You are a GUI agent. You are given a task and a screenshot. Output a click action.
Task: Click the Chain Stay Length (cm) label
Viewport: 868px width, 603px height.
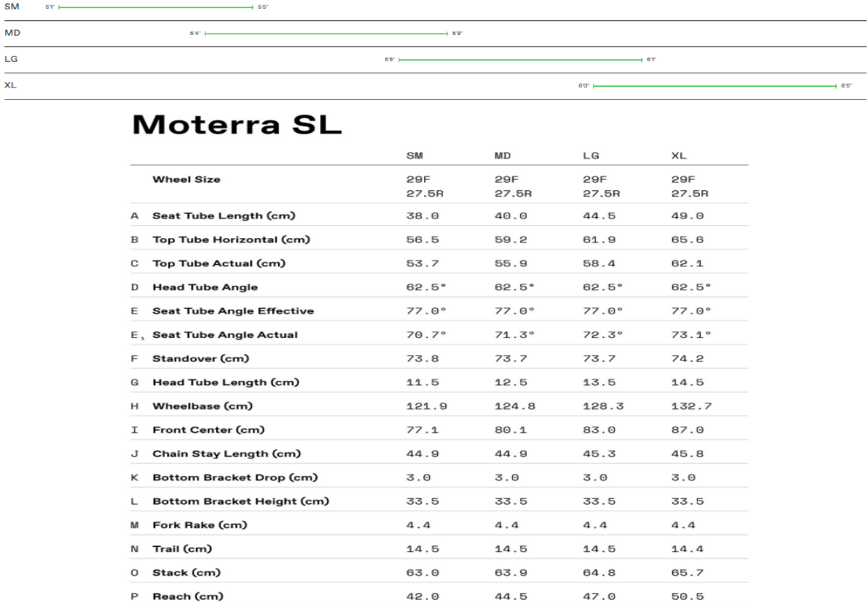227,453
